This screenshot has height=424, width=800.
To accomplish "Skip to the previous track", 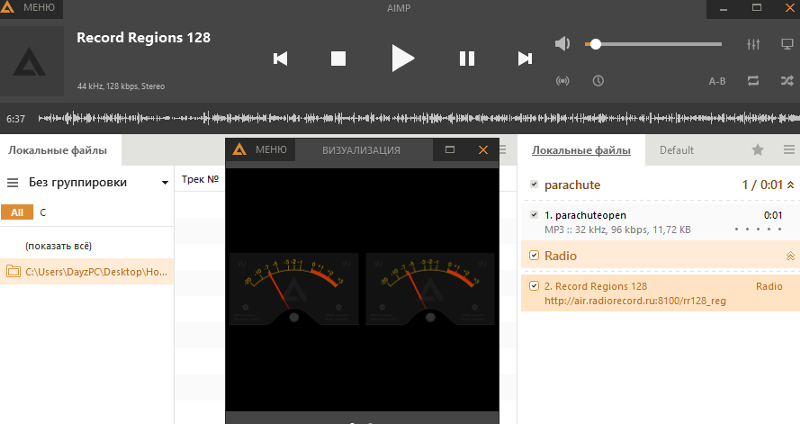I will point(280,59).
